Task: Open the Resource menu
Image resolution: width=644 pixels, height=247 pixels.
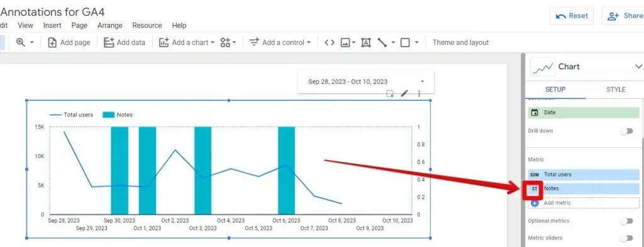Action: click(x=147, y=26)
